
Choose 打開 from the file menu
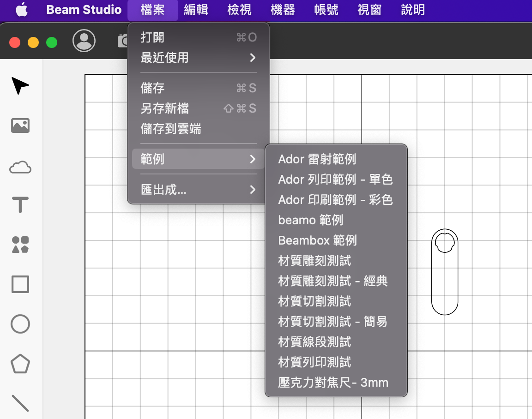[x=199, y=37]
